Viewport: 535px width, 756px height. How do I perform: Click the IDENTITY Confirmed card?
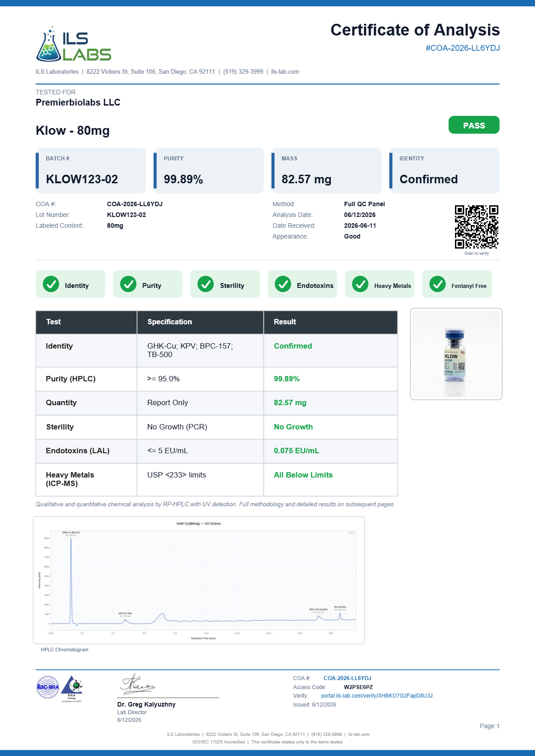click(x=444, y=171)
